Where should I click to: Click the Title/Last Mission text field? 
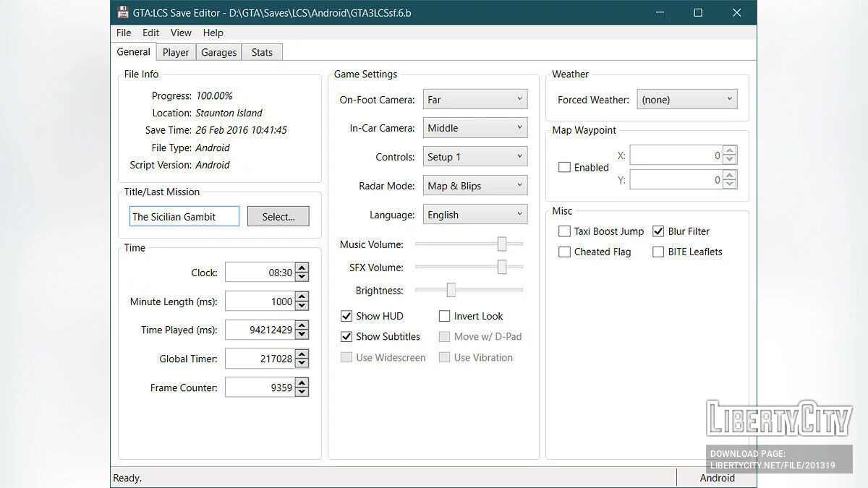(184, 216)
